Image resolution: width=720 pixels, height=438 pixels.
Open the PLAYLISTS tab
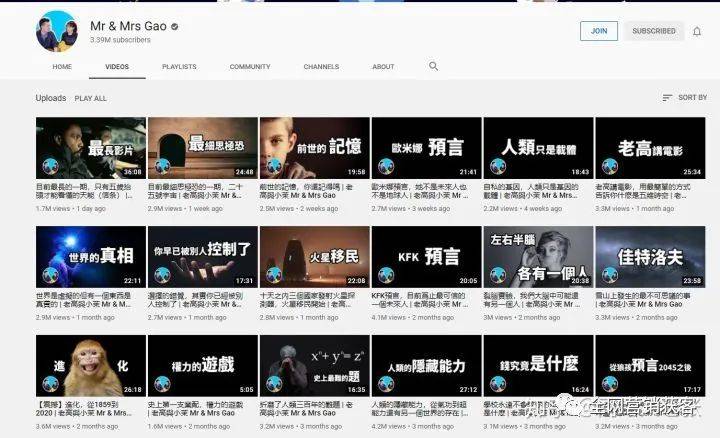click(179, 67)
